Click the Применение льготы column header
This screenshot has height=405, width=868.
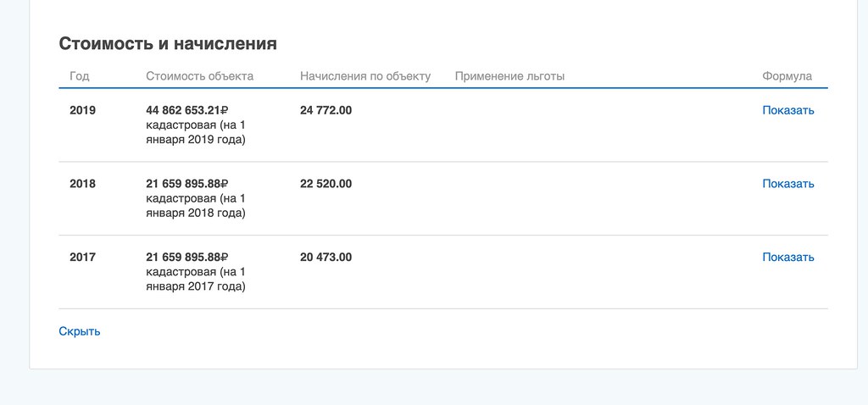click(x=509, y=75)
